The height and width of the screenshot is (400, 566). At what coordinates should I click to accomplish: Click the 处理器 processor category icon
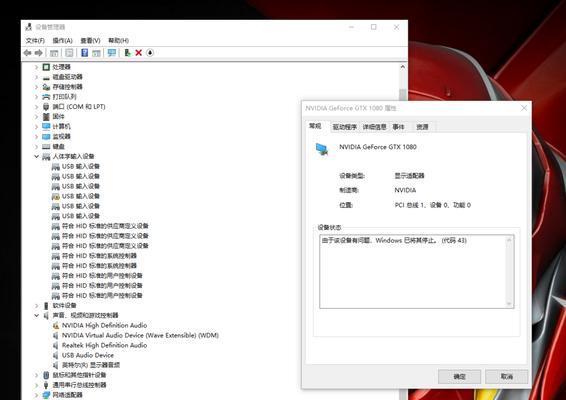coord(46,67)
